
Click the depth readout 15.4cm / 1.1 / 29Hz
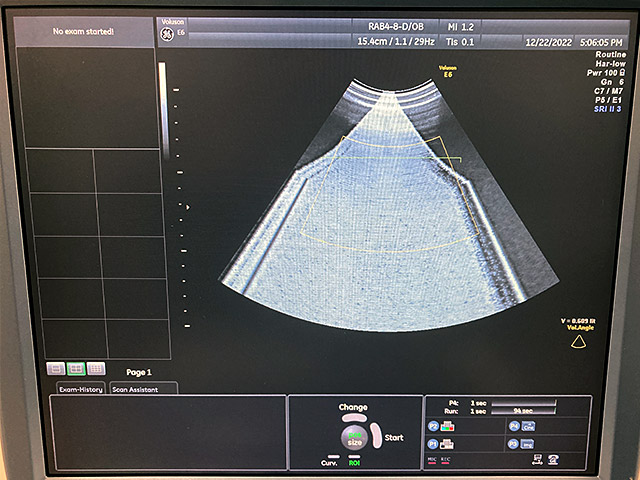click(396, 41)
